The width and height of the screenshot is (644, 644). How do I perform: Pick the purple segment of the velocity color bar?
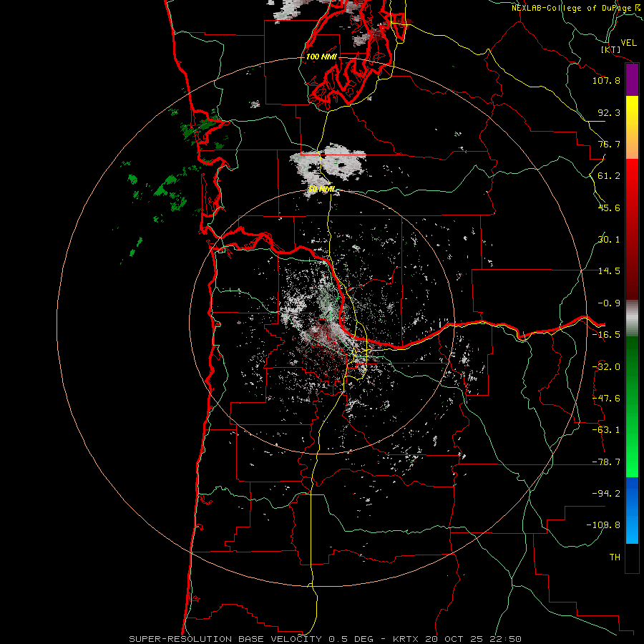tap(632, 79)
